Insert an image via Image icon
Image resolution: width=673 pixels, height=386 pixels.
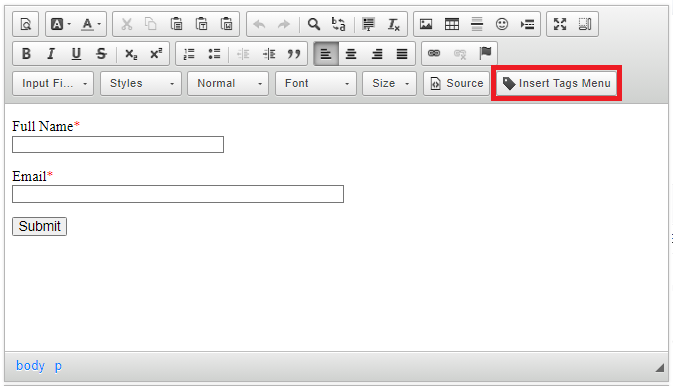426,24
